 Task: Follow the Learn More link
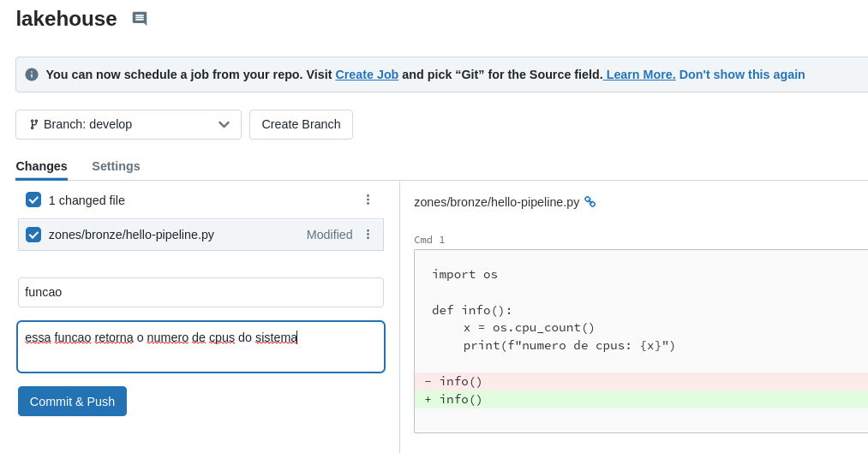640,75
